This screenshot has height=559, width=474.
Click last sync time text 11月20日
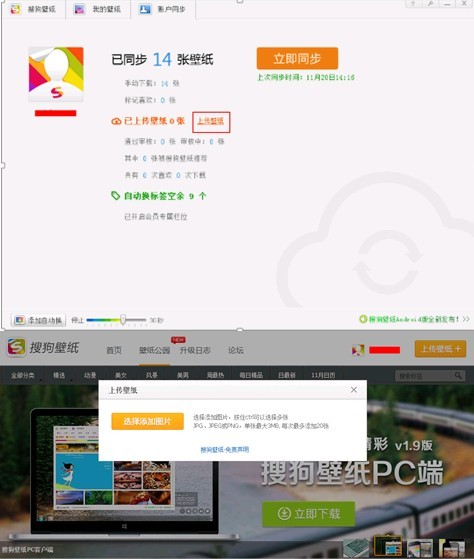click(305, 77)
